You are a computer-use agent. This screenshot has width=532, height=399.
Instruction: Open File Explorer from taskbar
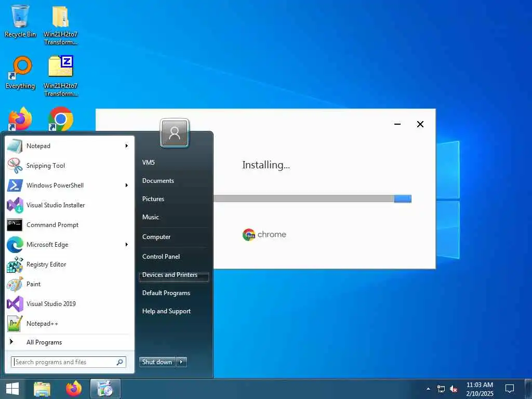pyautogui.click(x=42, y=389)
